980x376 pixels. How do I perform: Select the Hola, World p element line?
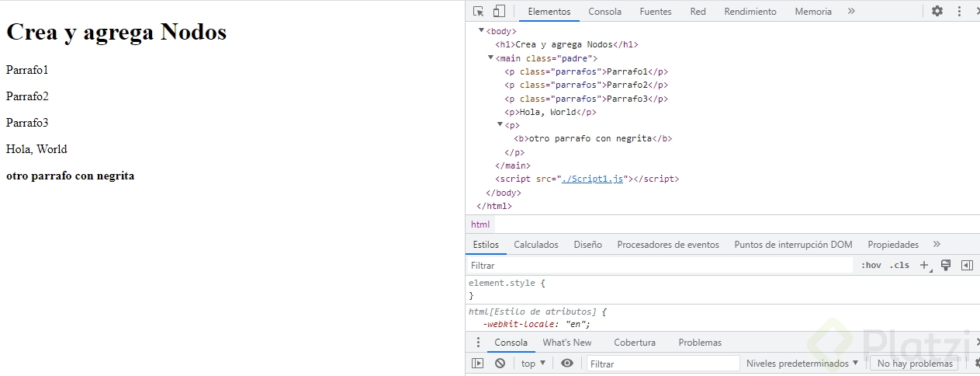point(550,112)
